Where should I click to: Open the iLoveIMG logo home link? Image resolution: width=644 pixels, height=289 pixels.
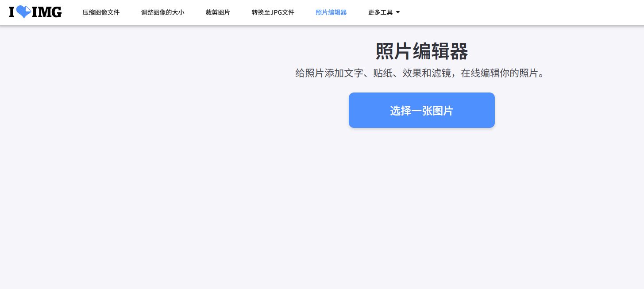coord(35,12)
